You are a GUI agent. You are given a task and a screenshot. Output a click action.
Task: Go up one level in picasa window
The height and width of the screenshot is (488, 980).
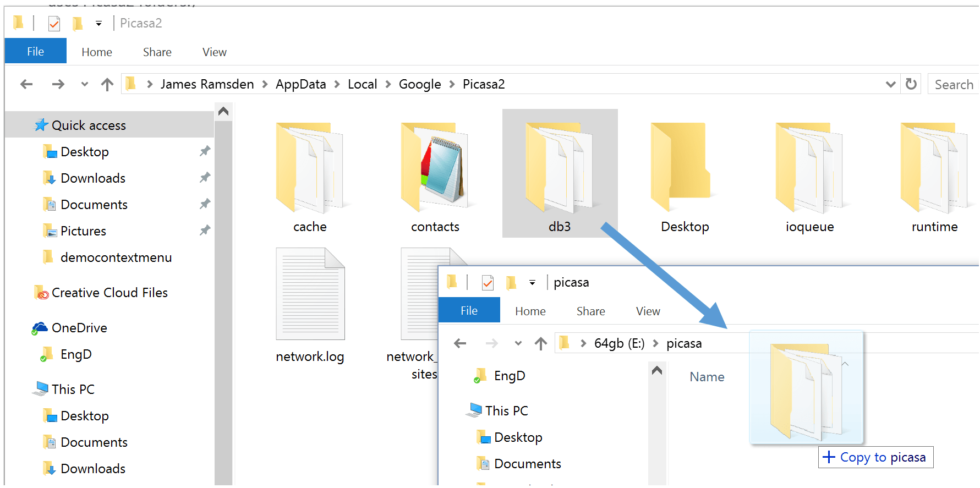click(x=541, y=343)
